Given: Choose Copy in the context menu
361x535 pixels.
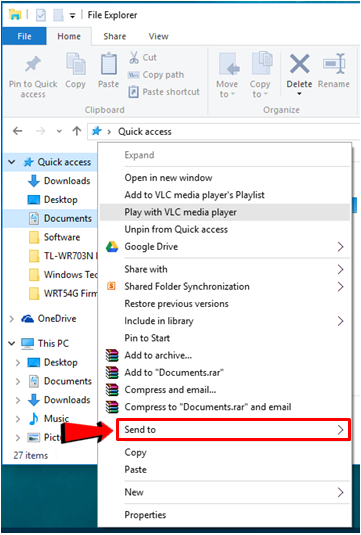Looking at the screenshot, I should pyautogui.click(x=225, y=452).
